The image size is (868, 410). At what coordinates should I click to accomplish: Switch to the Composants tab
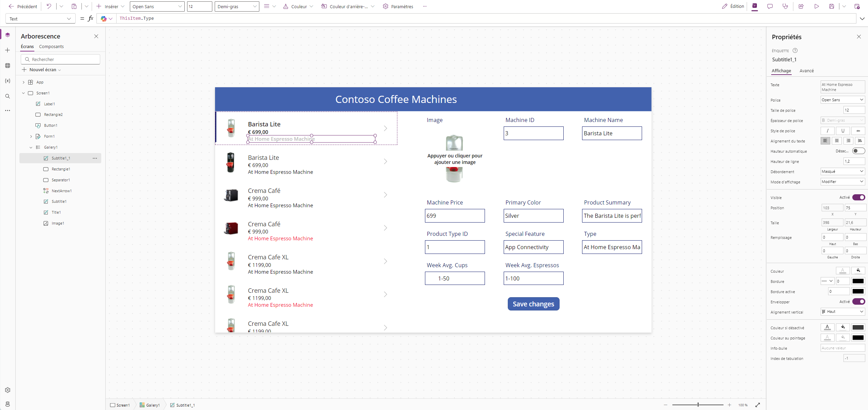[51, 46]
